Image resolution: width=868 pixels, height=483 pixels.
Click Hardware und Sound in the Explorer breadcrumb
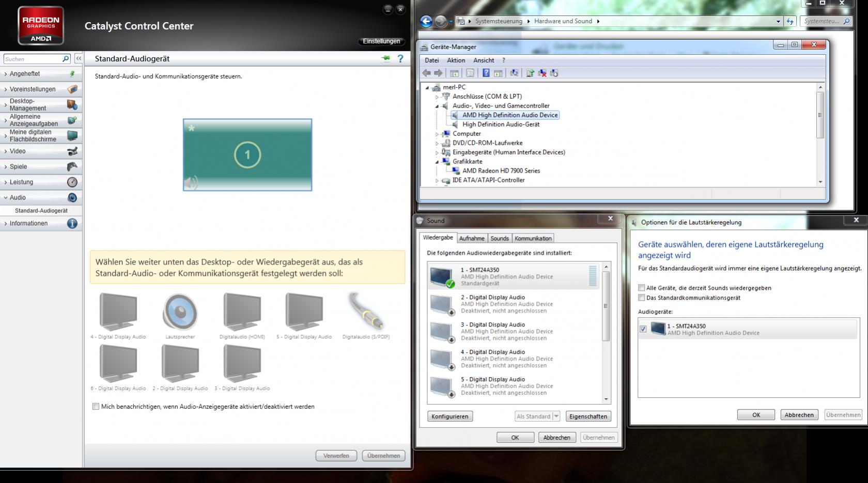[563, 21]
